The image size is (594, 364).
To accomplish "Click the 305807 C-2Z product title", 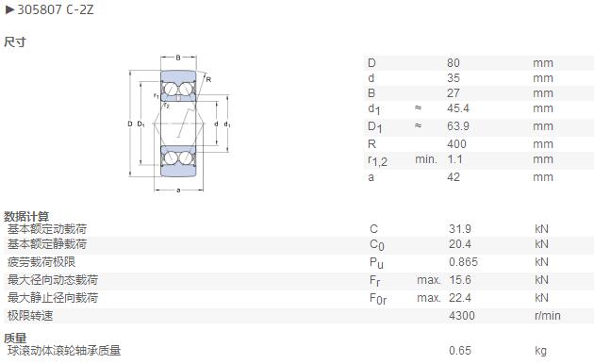I will [x=56, y=9].
